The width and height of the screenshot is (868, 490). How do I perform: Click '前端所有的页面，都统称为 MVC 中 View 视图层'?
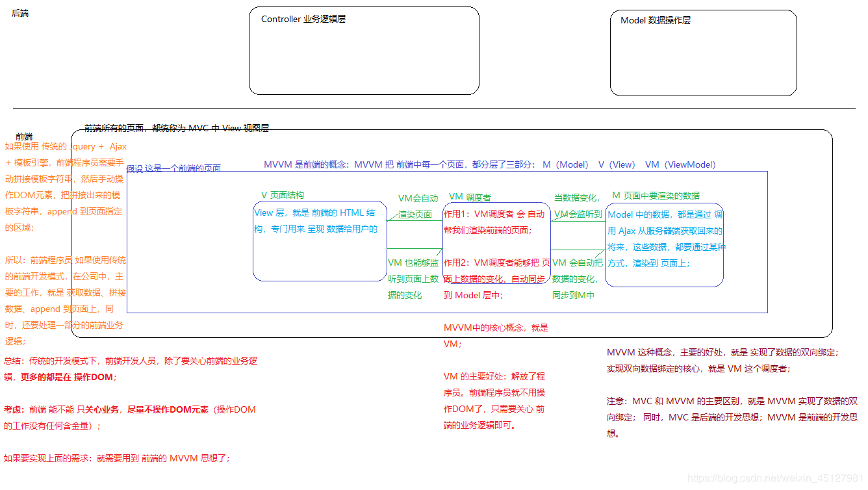tap(177, 129)
